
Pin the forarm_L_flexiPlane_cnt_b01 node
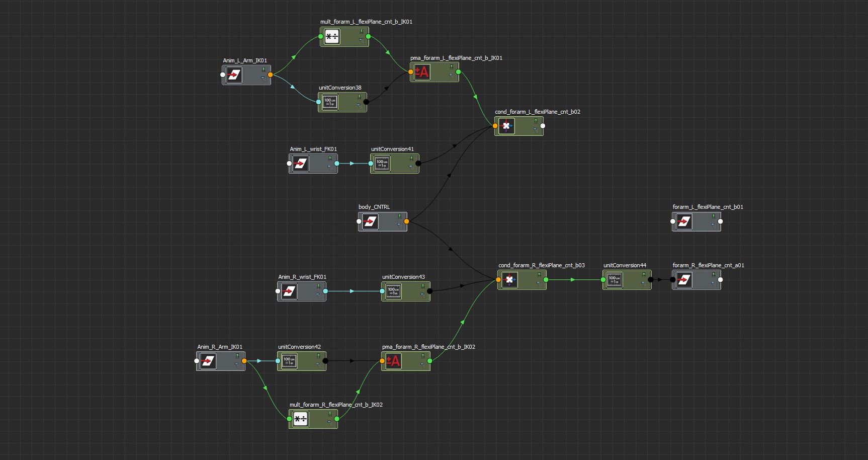pos(713,216)
